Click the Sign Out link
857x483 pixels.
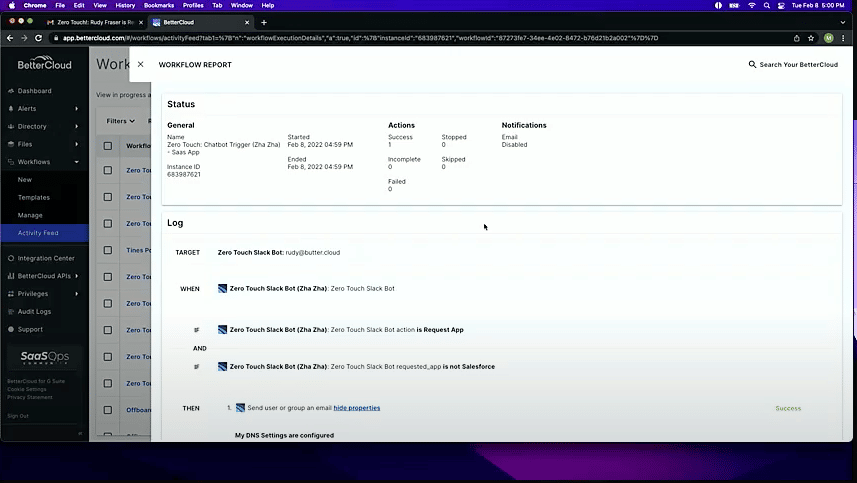point(17,416)
